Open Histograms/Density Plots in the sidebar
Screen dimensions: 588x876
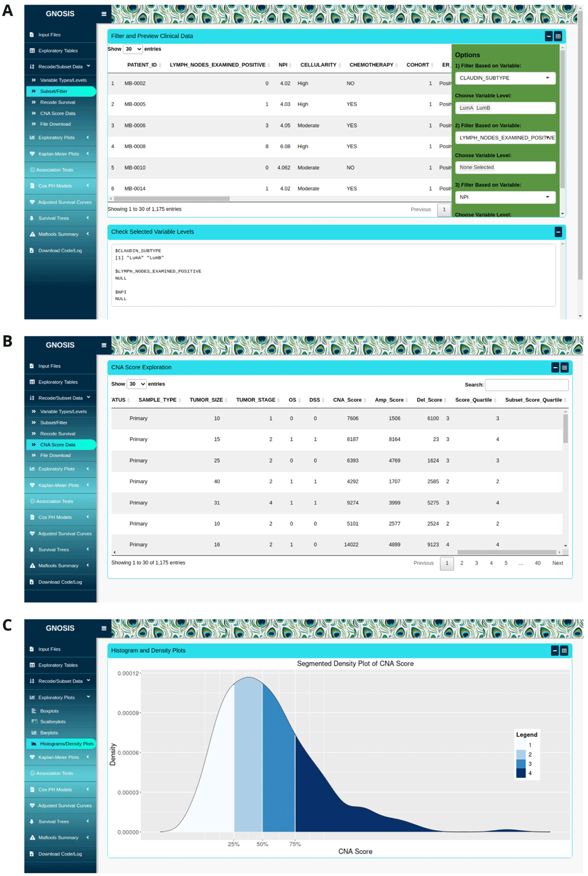[x=66, y=744]
